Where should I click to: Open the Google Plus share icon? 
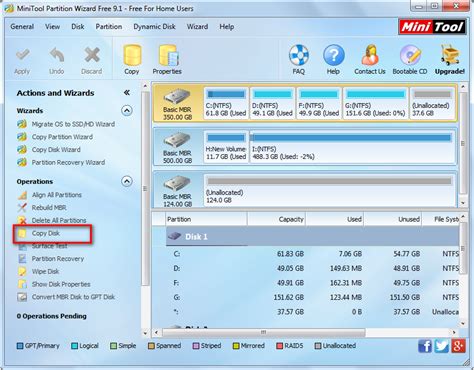tap(458, 346)
